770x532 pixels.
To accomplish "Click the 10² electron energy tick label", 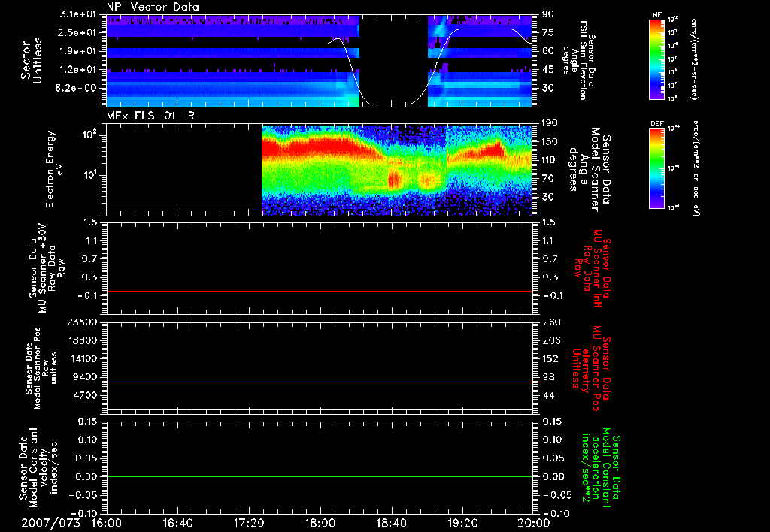I will [x=89, y=135].
